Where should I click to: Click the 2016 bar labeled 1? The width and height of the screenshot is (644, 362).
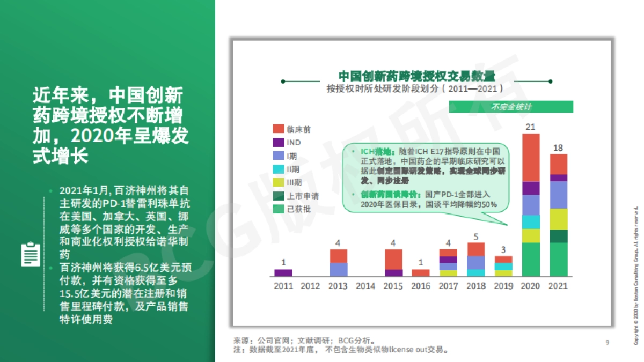click(x=420, y=272)
